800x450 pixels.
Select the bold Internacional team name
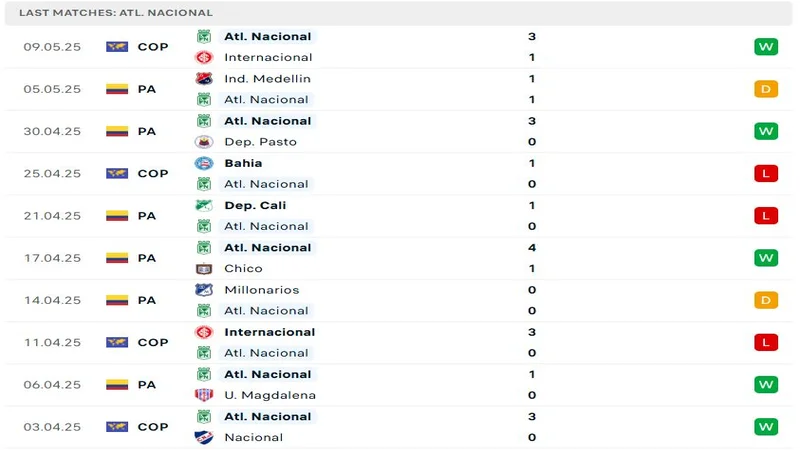point(269,332)
